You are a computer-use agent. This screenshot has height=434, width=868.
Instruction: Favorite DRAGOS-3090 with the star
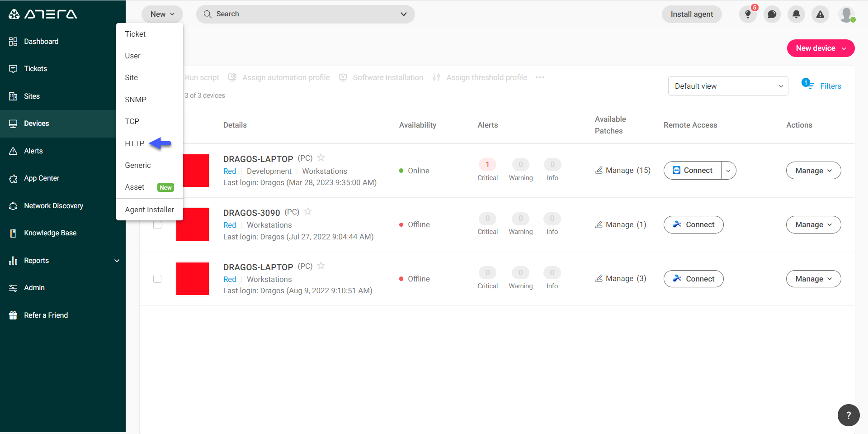pos(308,211)
